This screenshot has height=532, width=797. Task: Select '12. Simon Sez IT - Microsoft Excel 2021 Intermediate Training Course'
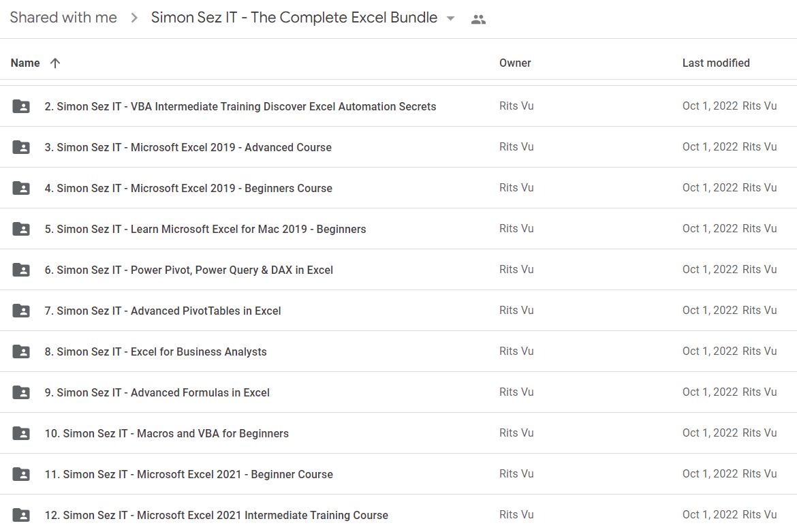pyautogui.click(x=217, y=515)
